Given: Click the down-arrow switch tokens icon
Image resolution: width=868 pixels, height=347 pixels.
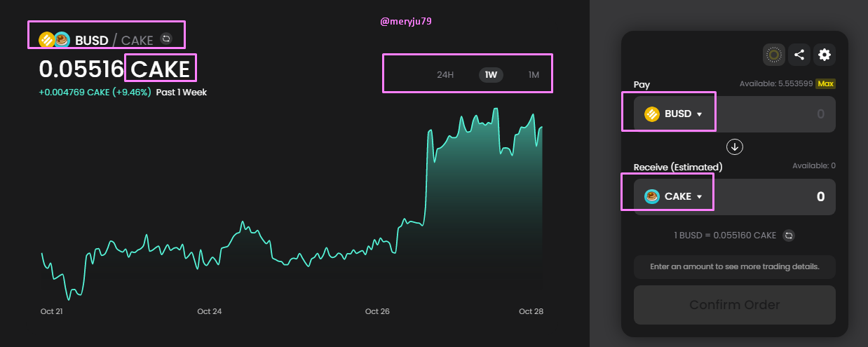Looking at the screenshot, I should (734, 147).
